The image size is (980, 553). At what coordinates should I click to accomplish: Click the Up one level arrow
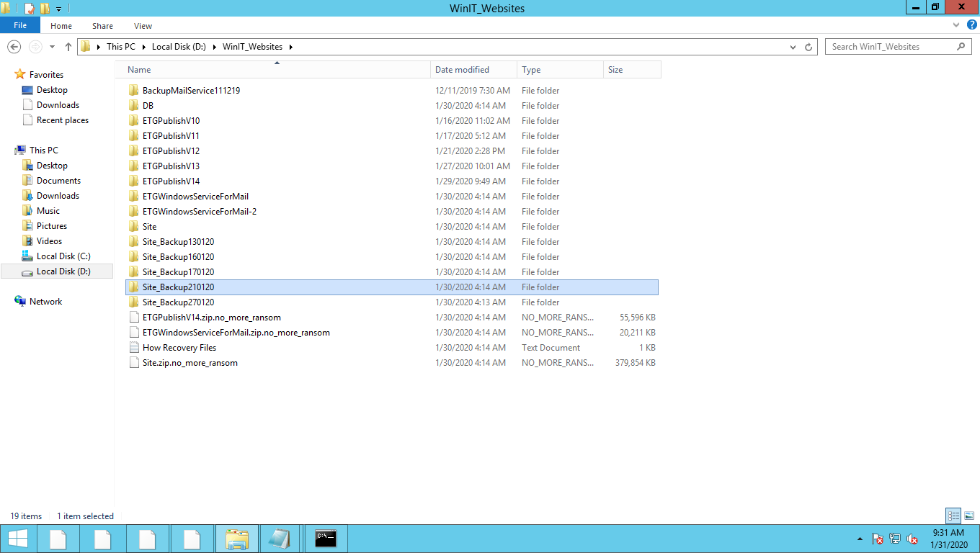(68, 47)
